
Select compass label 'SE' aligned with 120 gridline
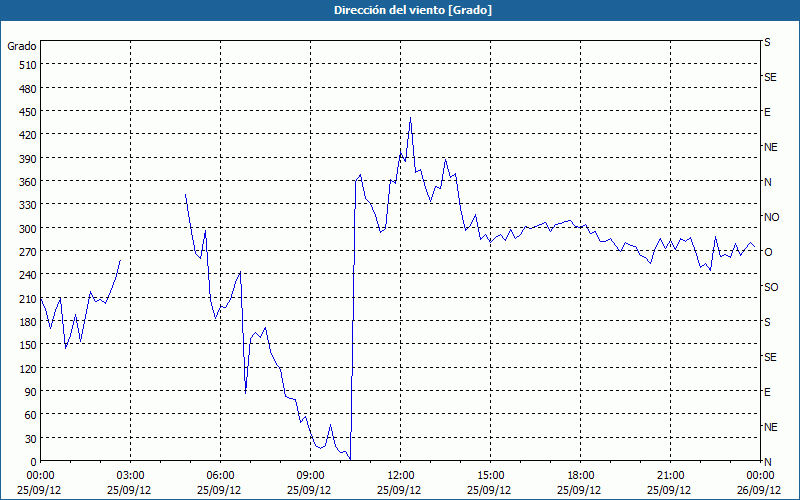click(770, 357)
